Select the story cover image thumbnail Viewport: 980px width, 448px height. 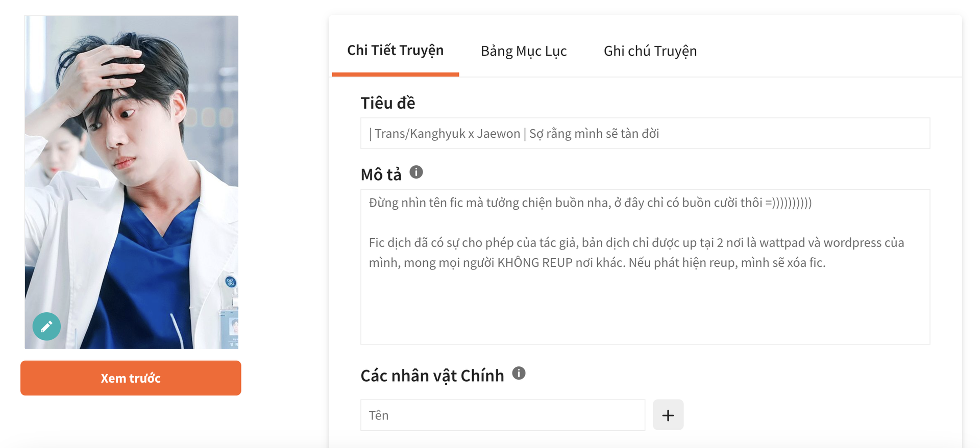pos(132,182)
